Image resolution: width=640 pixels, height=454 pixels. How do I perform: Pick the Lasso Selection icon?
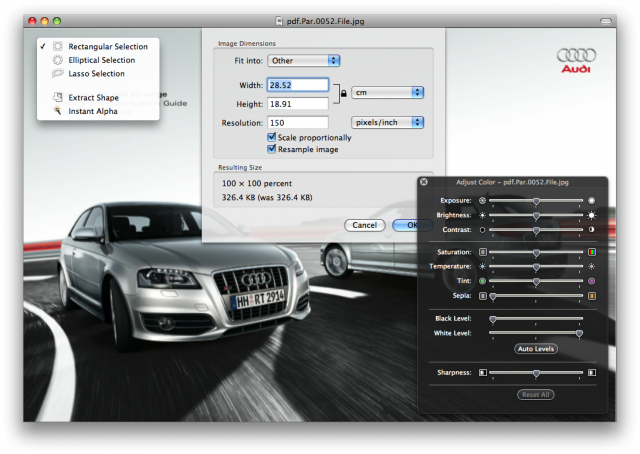58,74
